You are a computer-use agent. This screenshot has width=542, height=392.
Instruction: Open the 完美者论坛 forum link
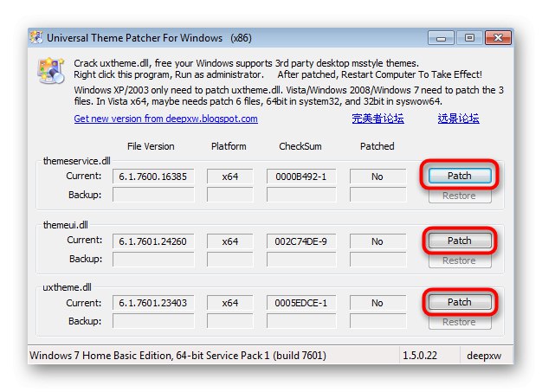(377, 119)
